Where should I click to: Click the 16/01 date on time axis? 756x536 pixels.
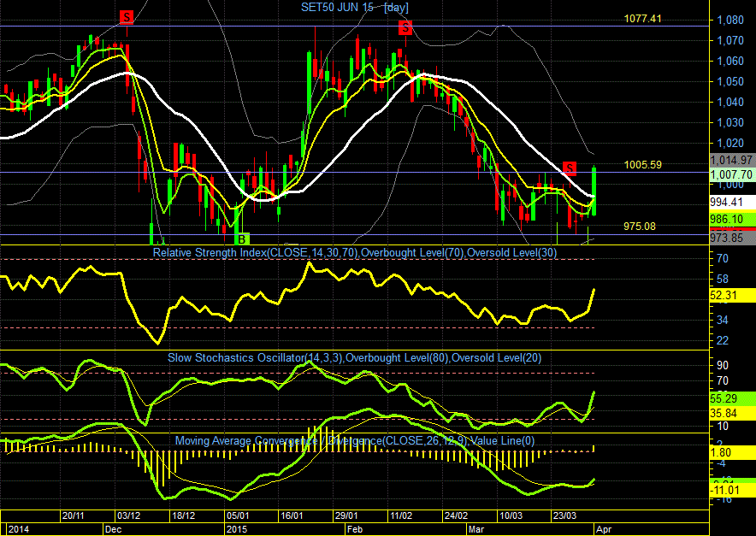292,515
